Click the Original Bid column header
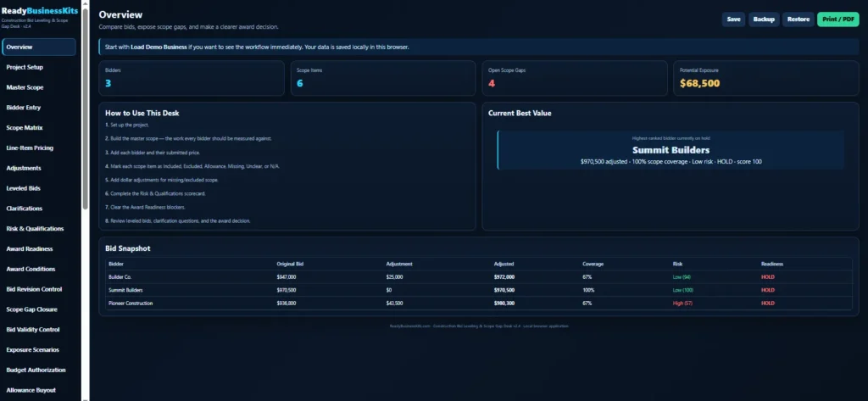This screenshot has height=401, width=868. [290, 265]
